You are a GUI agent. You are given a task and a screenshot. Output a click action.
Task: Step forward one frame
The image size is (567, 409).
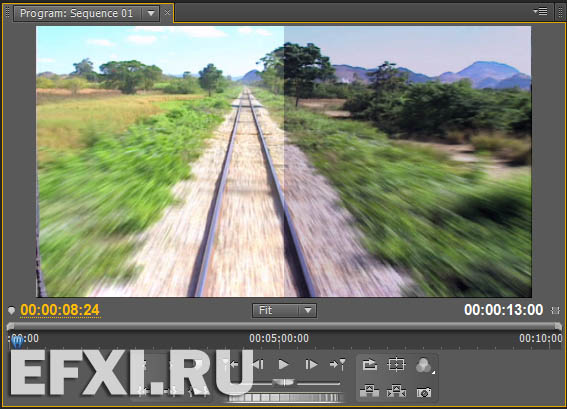[311, 365]
